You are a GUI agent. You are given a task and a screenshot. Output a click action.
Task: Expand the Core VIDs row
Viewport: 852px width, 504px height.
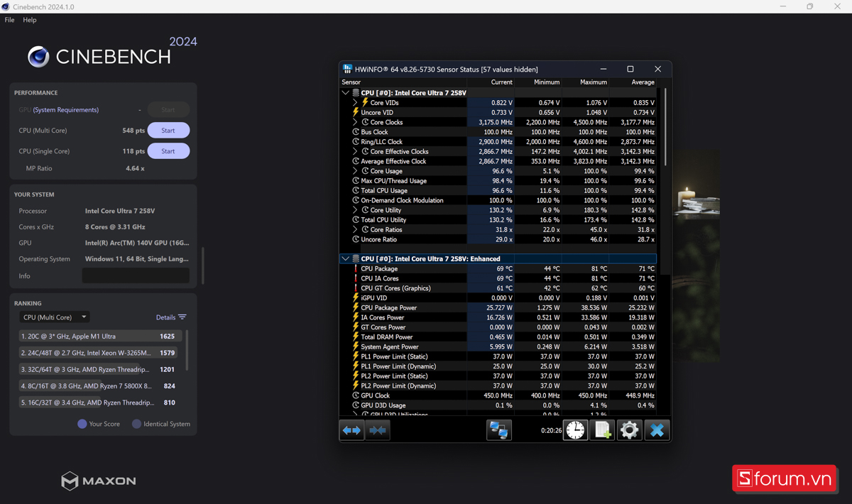click(x=355, y=102)
